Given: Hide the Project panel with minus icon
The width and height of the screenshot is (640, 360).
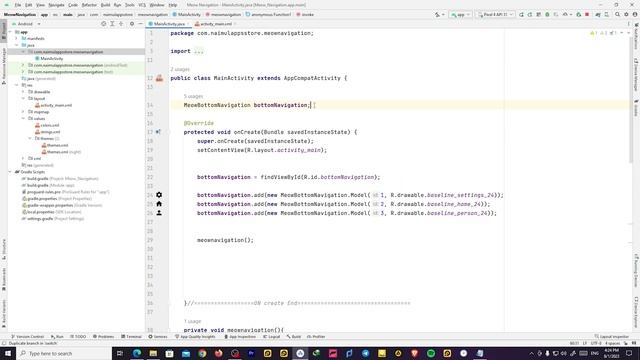Looking at the screenshot, I should tap(140, 24).
